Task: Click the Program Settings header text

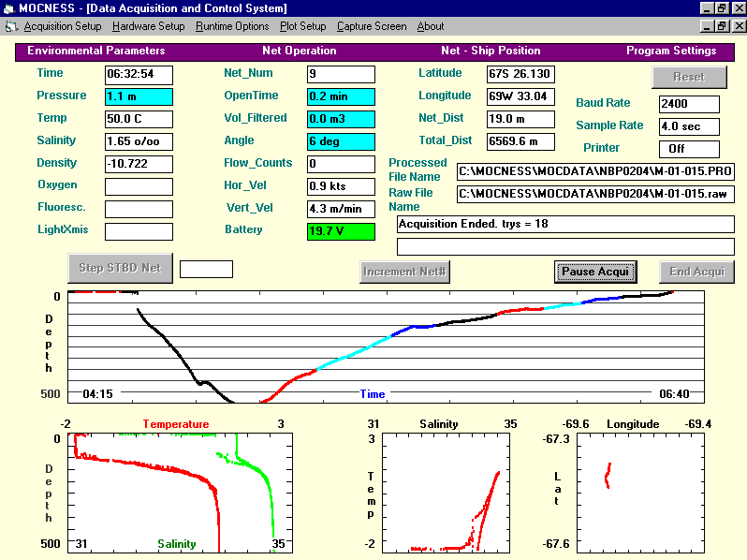Action: click(x=671, y=51)
